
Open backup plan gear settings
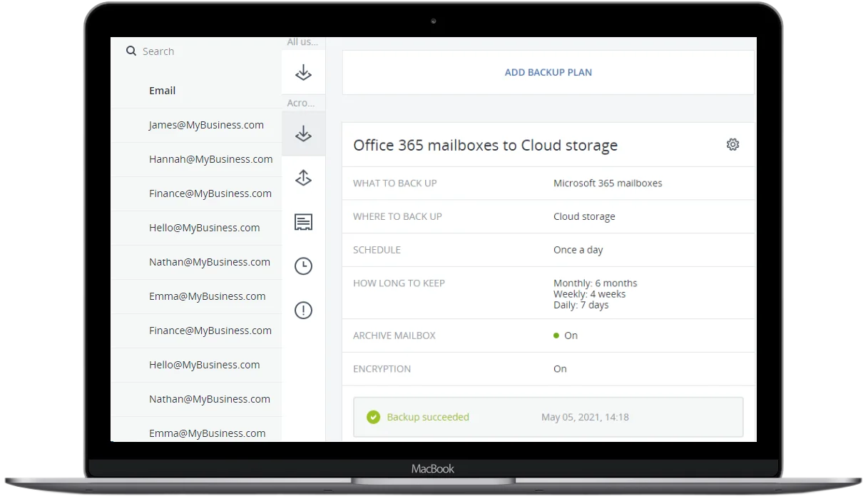tap(732, 145)
